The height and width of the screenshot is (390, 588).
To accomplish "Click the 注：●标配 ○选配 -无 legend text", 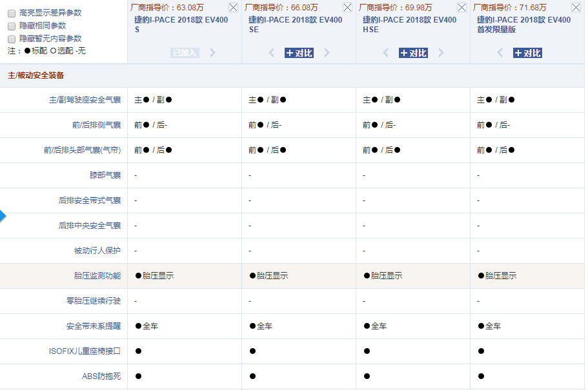I will click(x=47, y=51).
